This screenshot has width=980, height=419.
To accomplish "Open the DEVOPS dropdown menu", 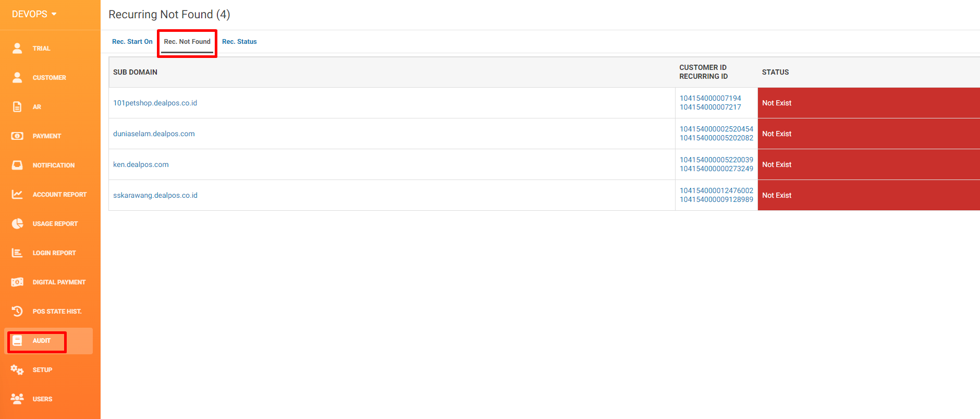I will [34, 14].
